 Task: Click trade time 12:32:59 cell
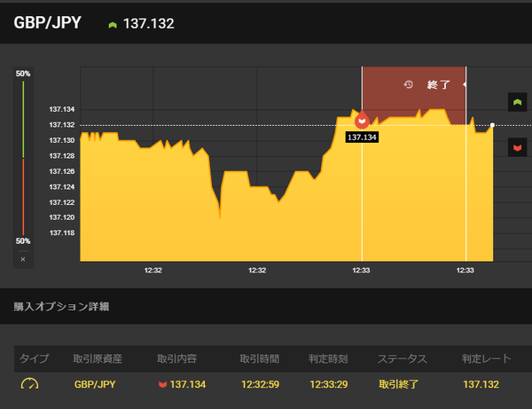point(260,384)
